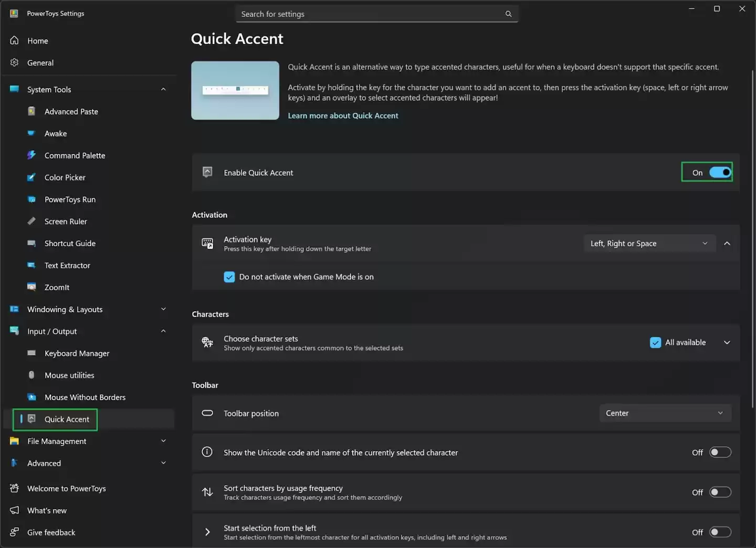Open the Awake tool icon
Image resolution: width=756 pixels, height=548 pixels.
[x=31, y=133]
